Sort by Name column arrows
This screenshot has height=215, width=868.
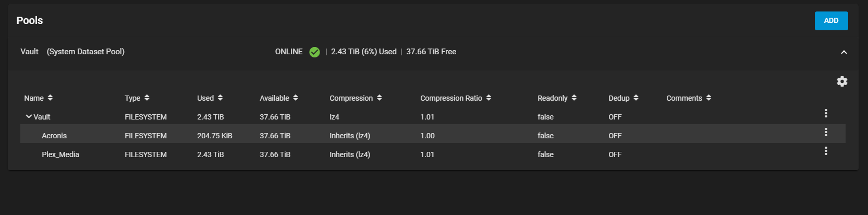click(50, 98)
